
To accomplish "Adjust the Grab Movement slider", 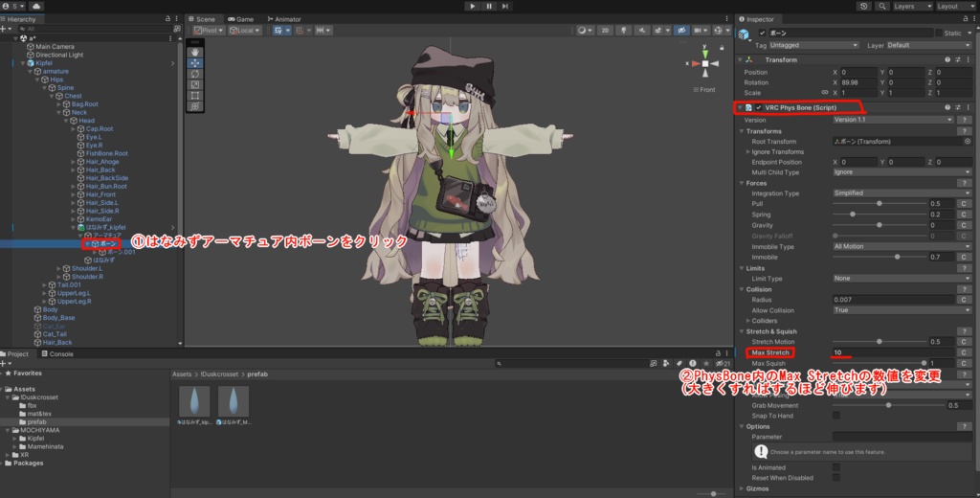I will point(889,405).
